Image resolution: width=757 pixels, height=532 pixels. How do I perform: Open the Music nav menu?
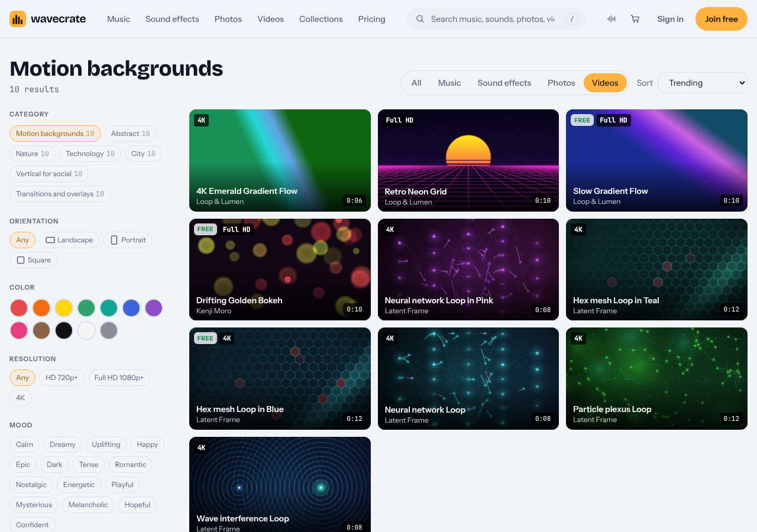click(x=118, y=19)
